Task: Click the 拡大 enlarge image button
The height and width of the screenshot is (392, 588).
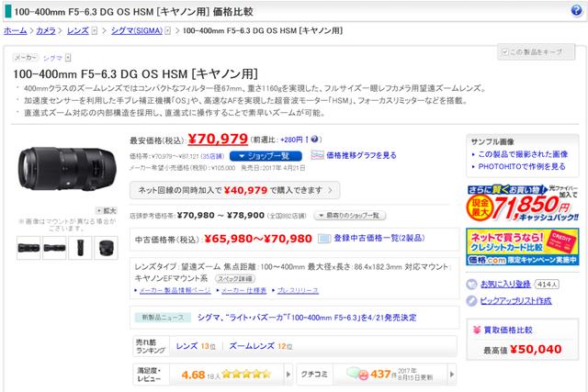Action: [x=106, y=210]
